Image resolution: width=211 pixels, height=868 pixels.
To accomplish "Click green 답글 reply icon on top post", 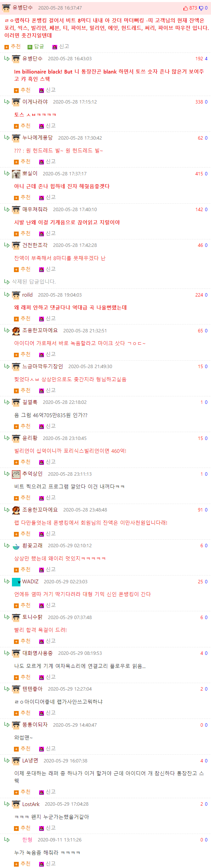I will point(30,47).
